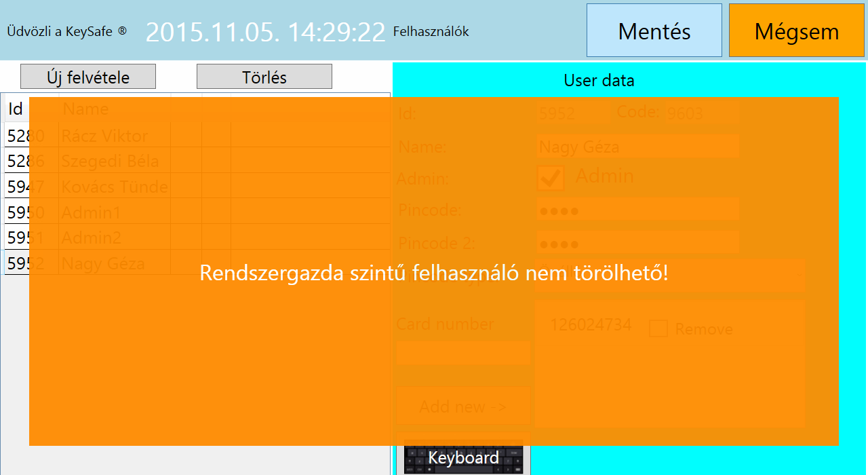This screenshot has width=868, height=475.
Task: Click the Mentés save button
Action: coord(654,31)
